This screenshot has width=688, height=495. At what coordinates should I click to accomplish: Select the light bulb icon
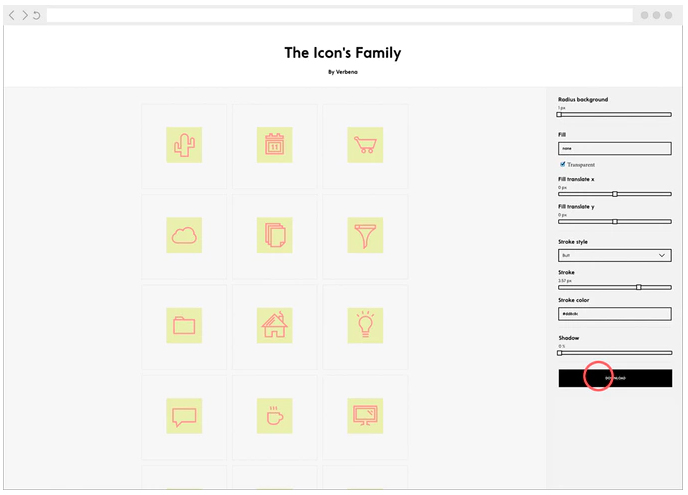coord(365,326)
